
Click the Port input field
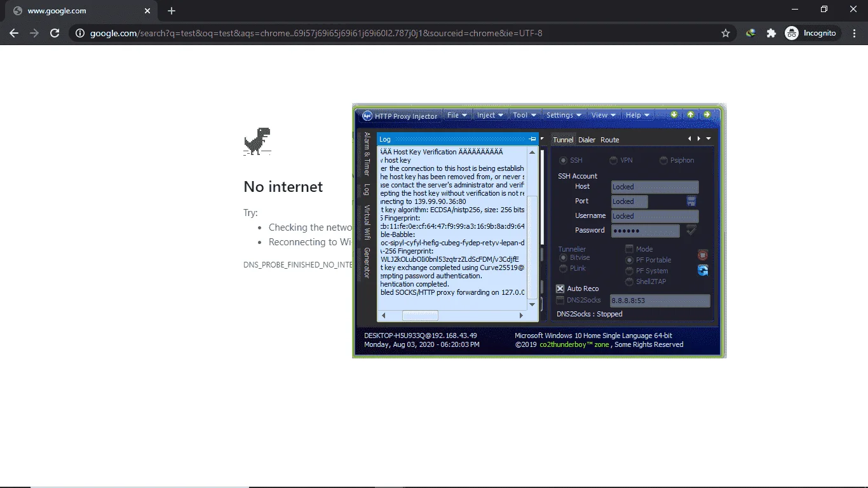[x=629, y=201]
